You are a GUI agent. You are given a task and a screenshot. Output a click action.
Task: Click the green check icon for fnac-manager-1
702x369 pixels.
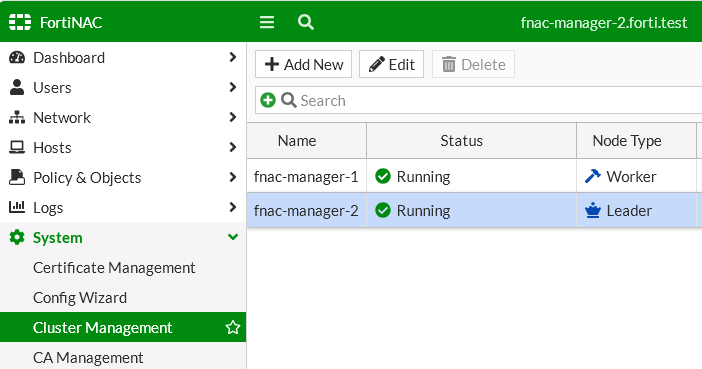[x=383, y=176]
